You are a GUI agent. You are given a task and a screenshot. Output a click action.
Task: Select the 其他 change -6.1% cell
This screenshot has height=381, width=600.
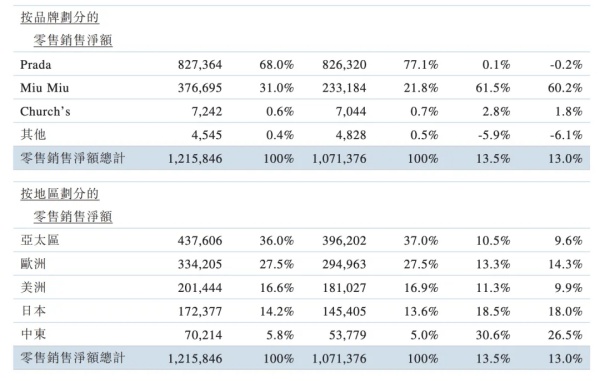coord(566,135)
